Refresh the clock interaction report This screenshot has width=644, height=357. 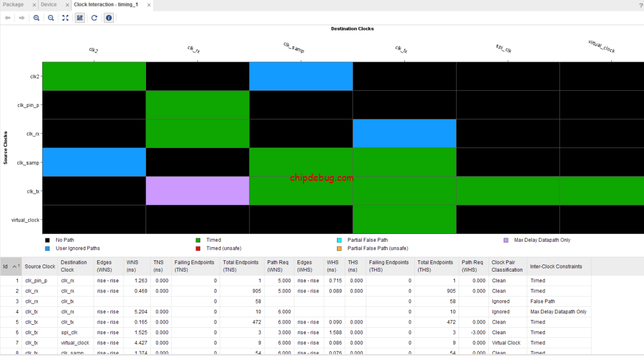pyautogui.click(x=94, y=18)
